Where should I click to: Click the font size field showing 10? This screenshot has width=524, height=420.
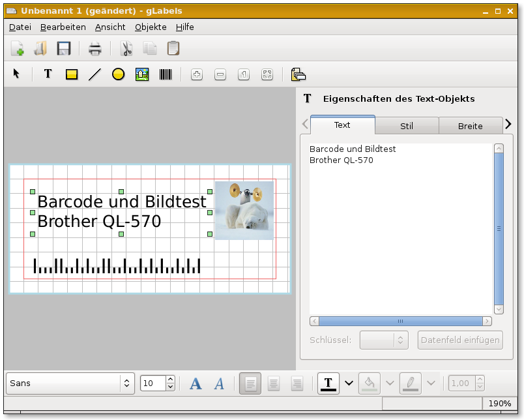click(153, 383)
